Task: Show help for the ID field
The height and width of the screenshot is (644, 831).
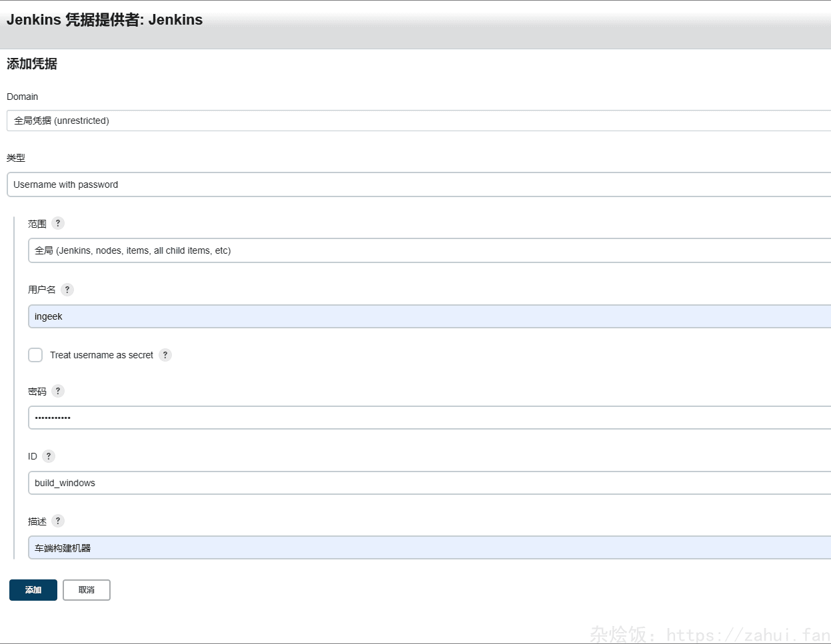Action: (49, 456)
